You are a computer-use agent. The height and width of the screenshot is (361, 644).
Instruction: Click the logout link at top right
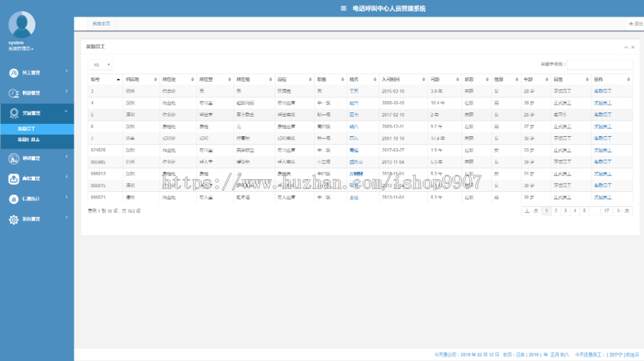click(636, 24)
